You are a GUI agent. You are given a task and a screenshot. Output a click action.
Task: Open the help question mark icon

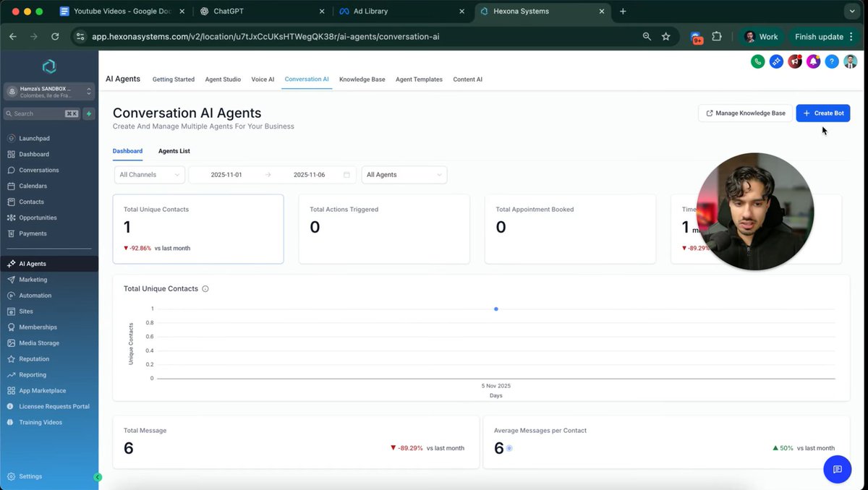click(831, 61)
